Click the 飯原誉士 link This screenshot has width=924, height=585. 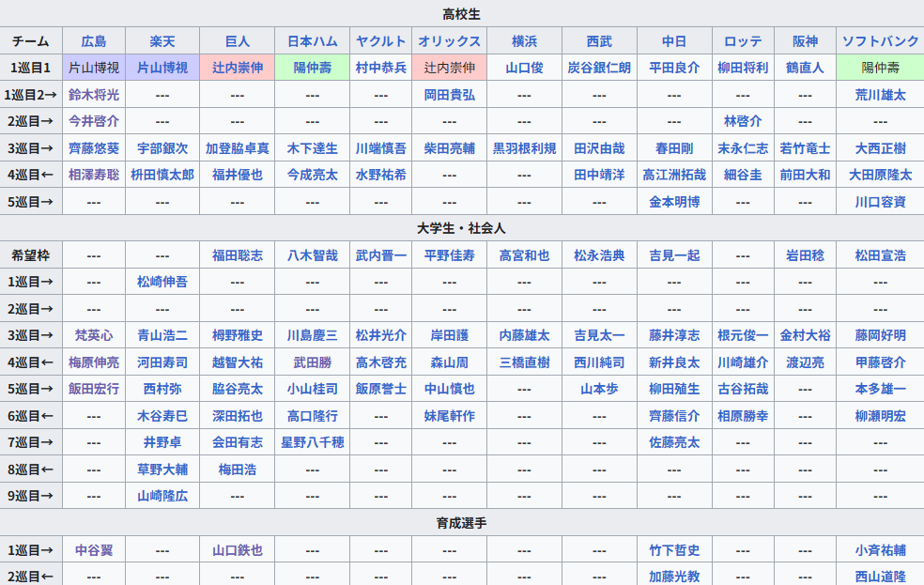coord(380,389)
